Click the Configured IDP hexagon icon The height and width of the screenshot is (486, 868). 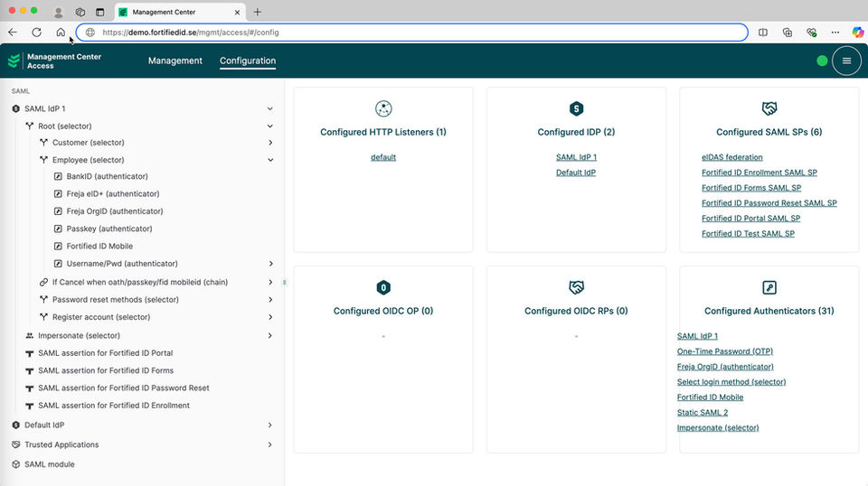point(576,108)
